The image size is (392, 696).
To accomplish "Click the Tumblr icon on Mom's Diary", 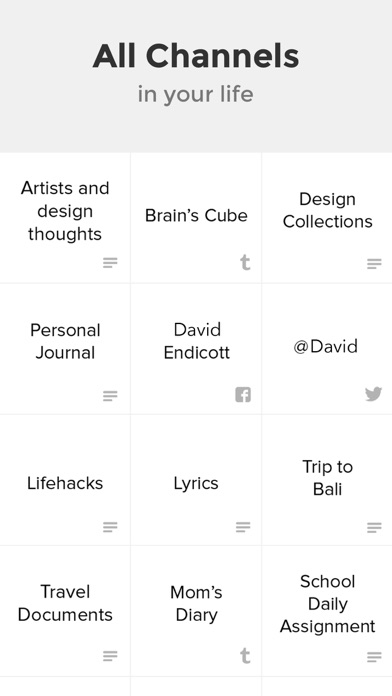I will click(245, 656).
